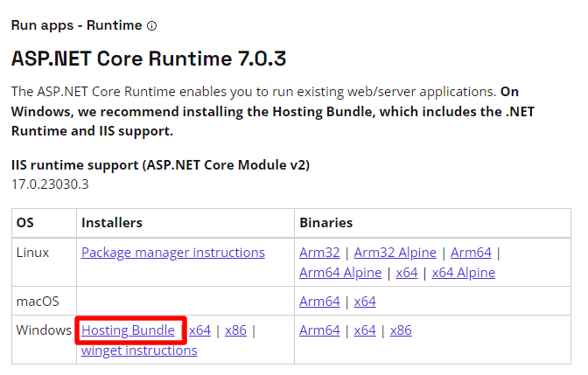The image size is (588, 375).
Task: Download Linux Arm32 Alpine binary
Action: tap(395, 253)
